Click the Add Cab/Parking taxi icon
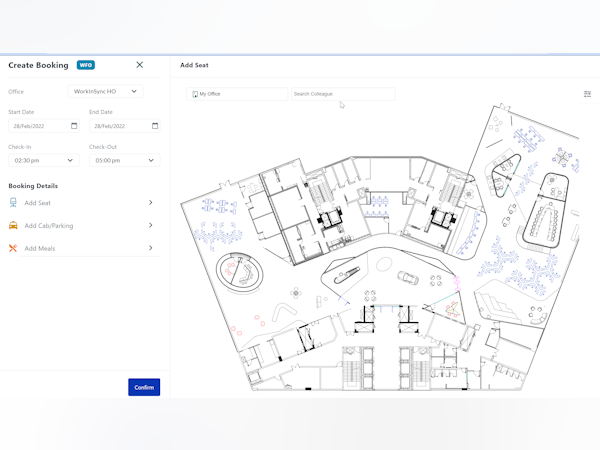 tap(13, 225)
